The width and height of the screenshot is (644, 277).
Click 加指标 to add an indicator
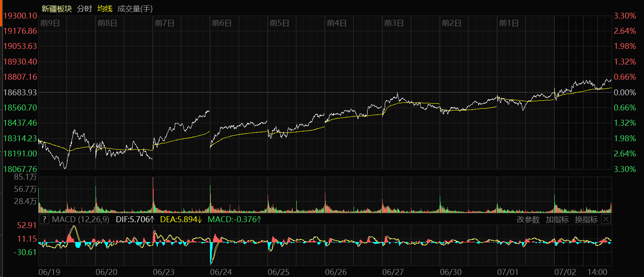[x=557, y=219]
